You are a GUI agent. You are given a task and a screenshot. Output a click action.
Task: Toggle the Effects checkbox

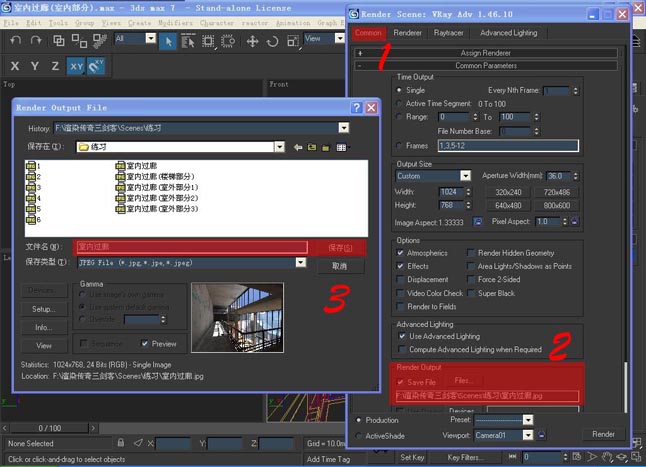point(400,266)
